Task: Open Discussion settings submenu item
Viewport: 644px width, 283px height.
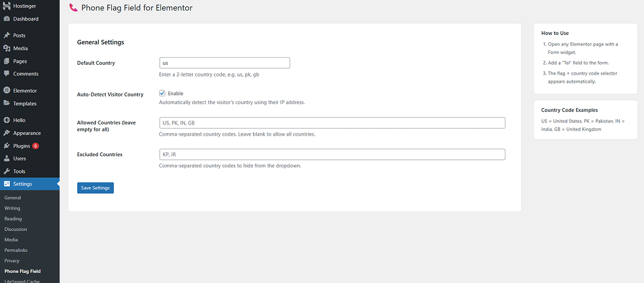Action: (x=16, y=229)
